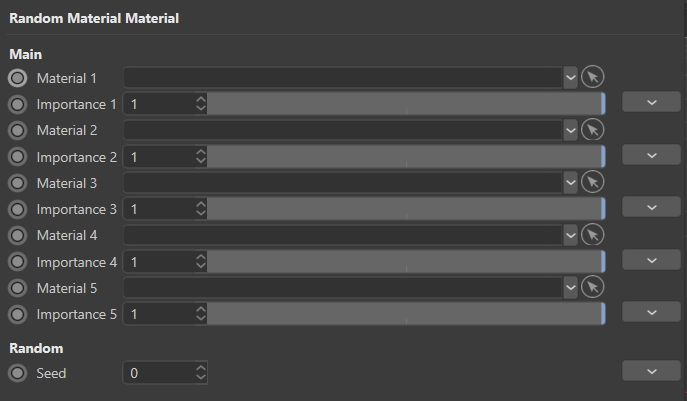Open the Material 5 dropdown chevron
Image resolution: width=687 pixels, height=401 pixels.
[570, 287]
